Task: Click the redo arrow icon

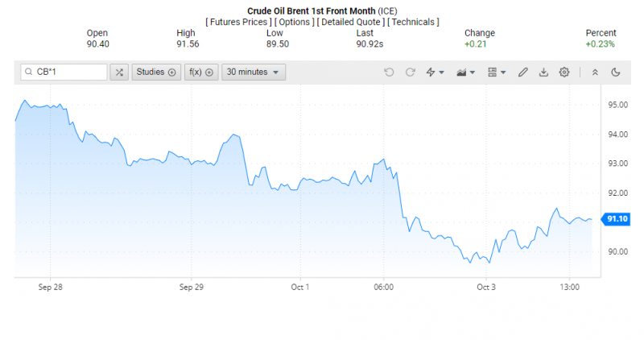Action: (x=411, y=73)
